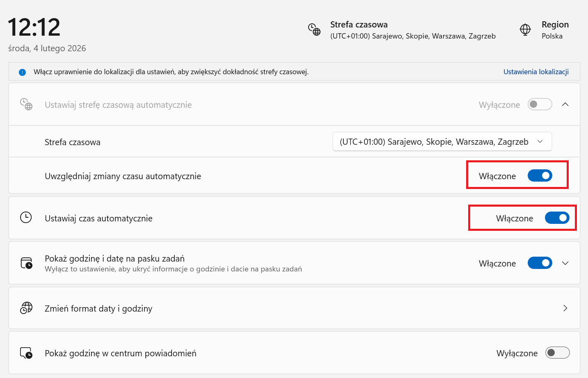Collapse the automatic time zone section chevron
Image resolution: width=588 pixels, height=378 pixels.
click(565, 105)
